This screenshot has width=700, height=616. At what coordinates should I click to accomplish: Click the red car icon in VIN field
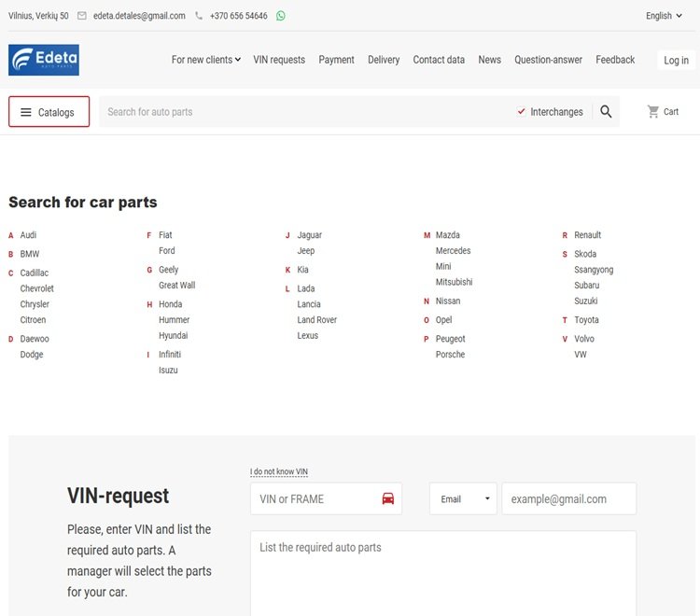(x=388, y=498)
